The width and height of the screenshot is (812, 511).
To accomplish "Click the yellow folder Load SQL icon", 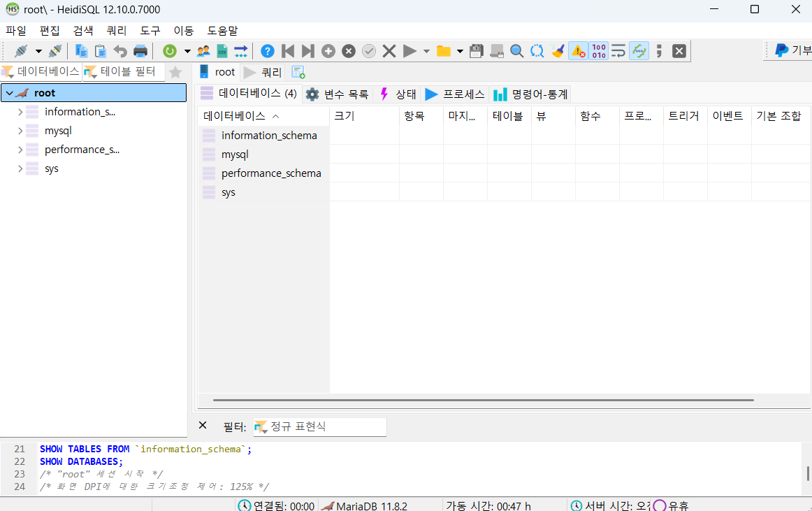I will pos(443,51).
